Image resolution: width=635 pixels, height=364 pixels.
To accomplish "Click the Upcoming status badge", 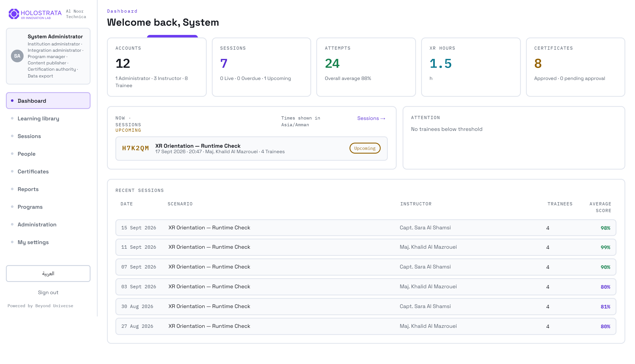I will [365, 148].
